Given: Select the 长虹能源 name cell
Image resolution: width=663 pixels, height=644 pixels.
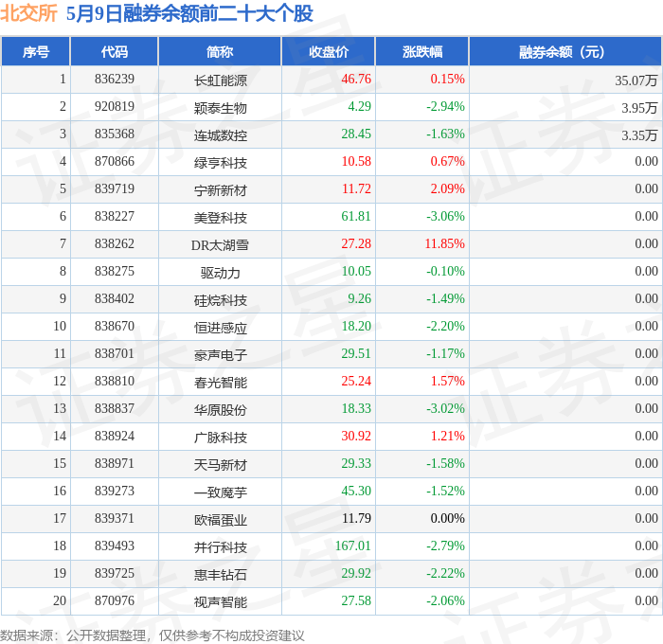Looking at the screenshot, I should tap(221, 80).
